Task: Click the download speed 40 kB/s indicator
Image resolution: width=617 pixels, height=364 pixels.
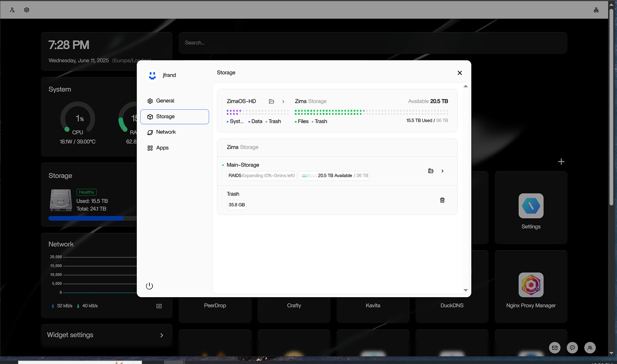Action: (87, 306)
